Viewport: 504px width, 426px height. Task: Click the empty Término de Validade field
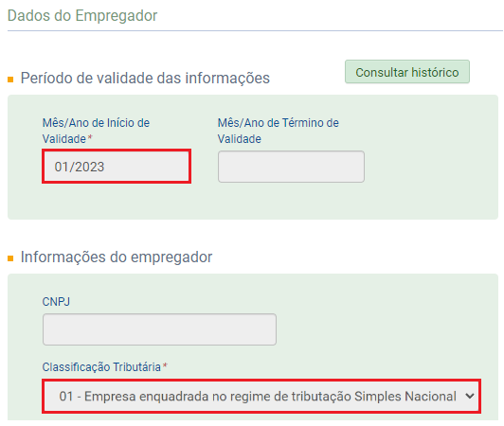tap(291, 167)
